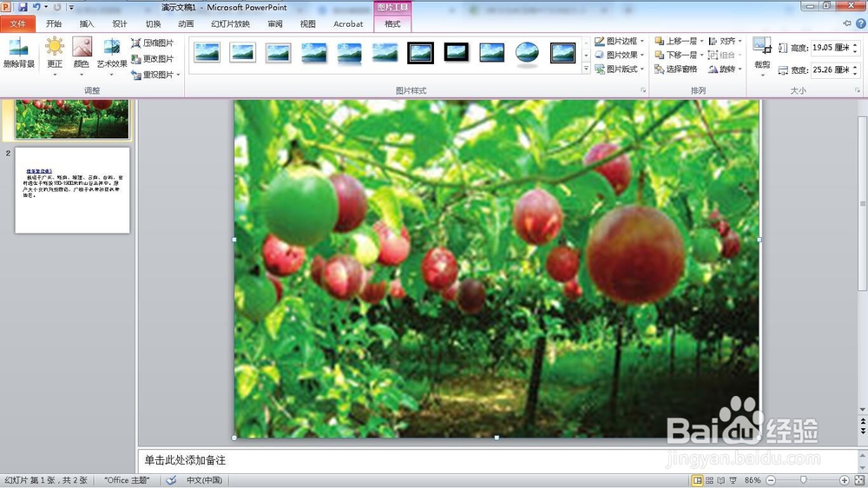Apply the second picture style thumbnail

[x=242, y=53]
